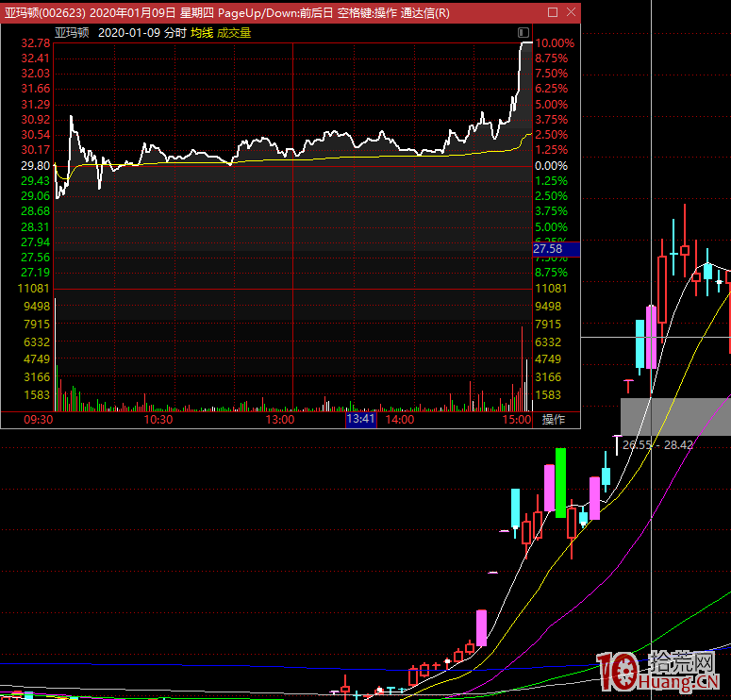Close the 亚玛顿 intraday popup window

point(571,12)
